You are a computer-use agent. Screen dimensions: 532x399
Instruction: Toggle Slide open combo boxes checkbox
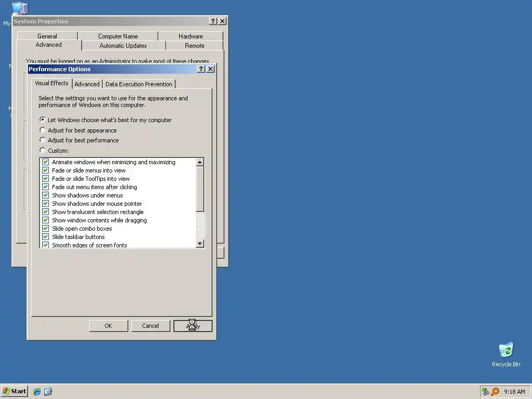coord(46,229)
